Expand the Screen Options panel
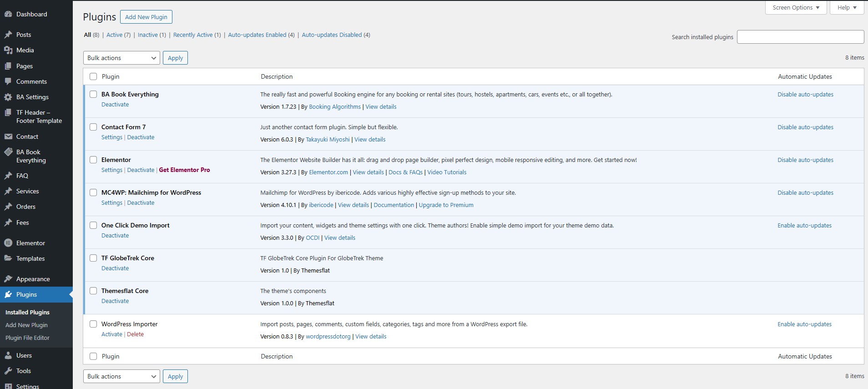 (796, 8)
